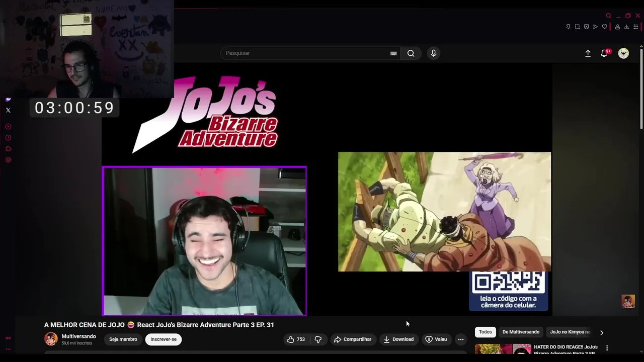Open options menu for HATER DO DIO video

click(607, 348)
